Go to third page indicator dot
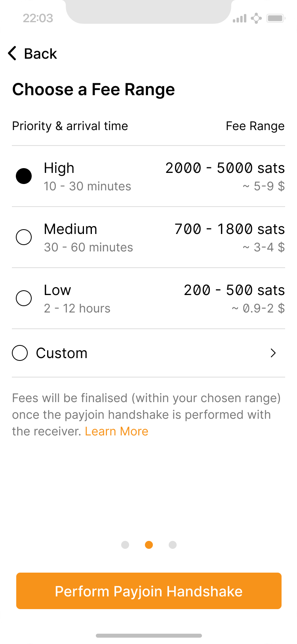Viewport: 297px width, 644px height. click(173, 545)
